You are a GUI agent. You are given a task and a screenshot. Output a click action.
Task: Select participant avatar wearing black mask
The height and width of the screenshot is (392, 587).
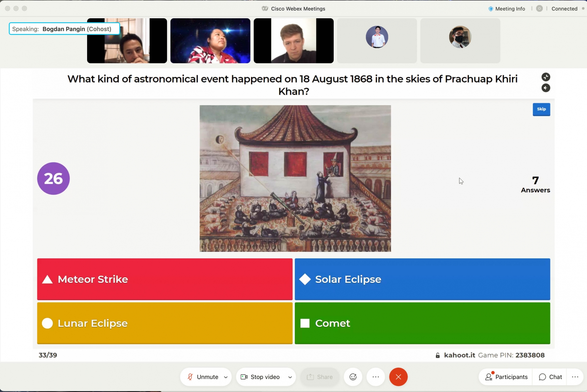tap(460, 37)
